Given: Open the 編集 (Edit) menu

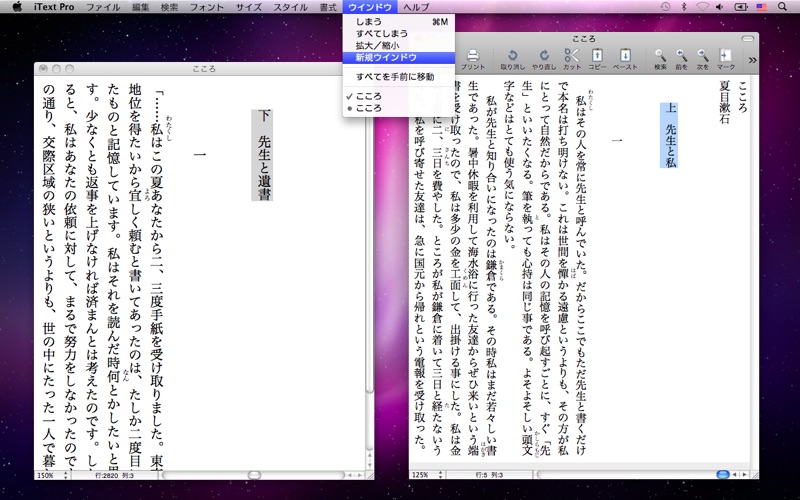Looking at the screenshot, I should point(140,7).
